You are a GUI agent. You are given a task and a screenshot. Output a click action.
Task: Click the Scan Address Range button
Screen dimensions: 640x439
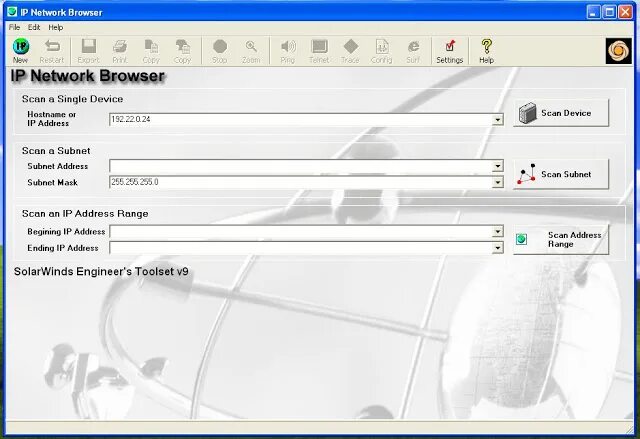pyautogui.click(x=561, y=239)
